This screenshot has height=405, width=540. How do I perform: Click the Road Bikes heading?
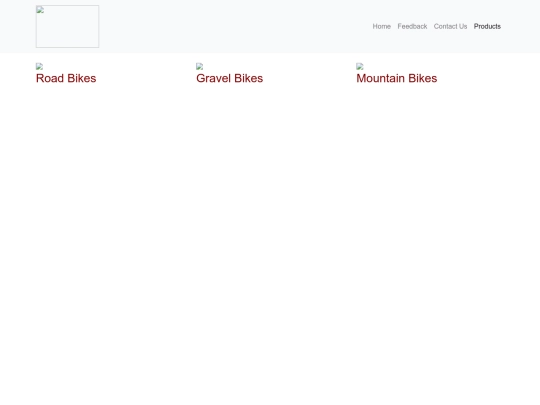66,78
